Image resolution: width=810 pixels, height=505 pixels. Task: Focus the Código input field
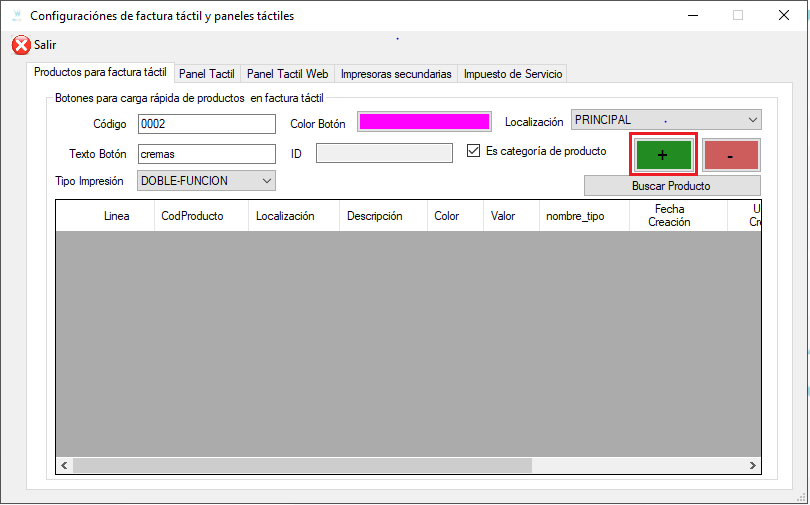207,124
